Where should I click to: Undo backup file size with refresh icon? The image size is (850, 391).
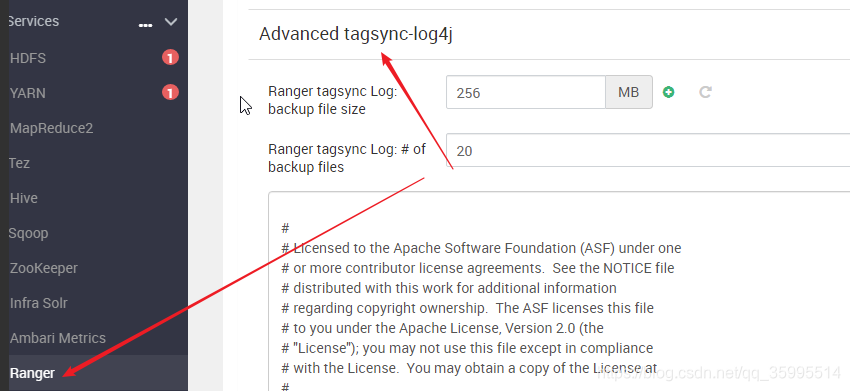tap(705, 92)
